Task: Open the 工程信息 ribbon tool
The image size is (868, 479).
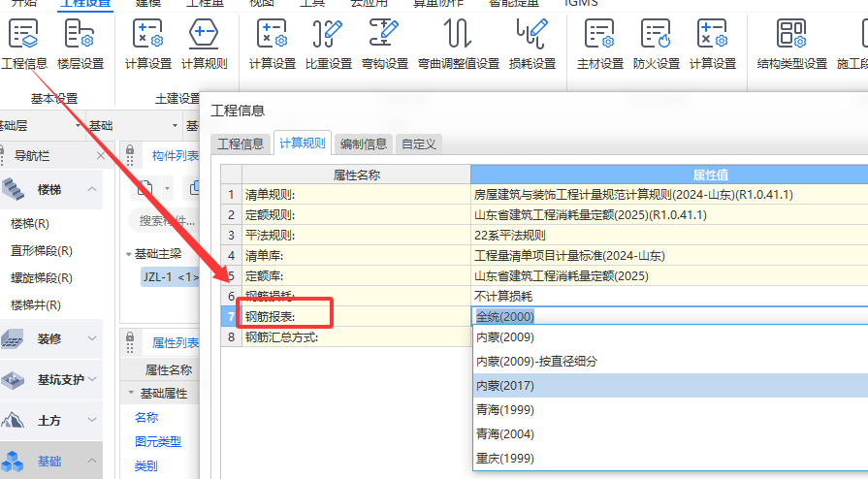Action: 23,45
